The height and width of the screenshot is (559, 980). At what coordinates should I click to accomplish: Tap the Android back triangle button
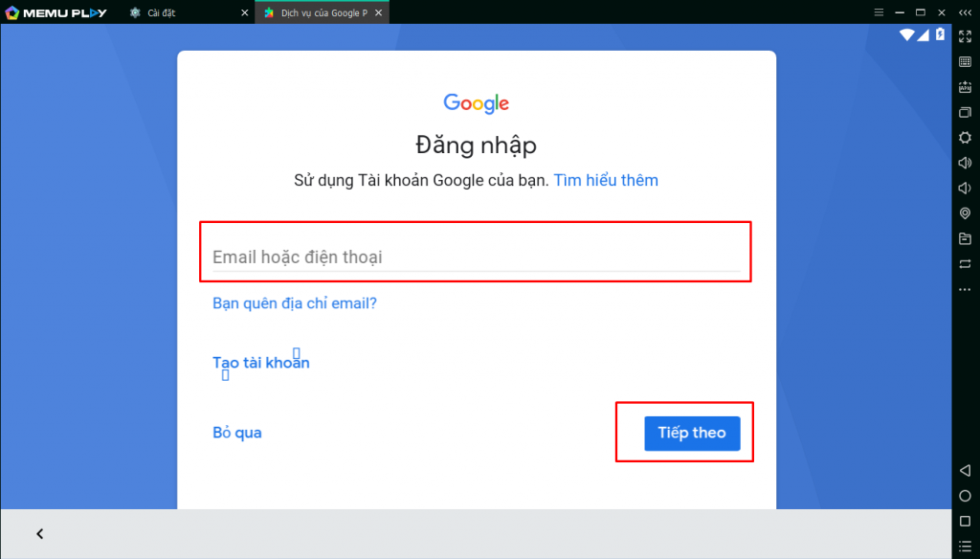(x=965, y=470)
